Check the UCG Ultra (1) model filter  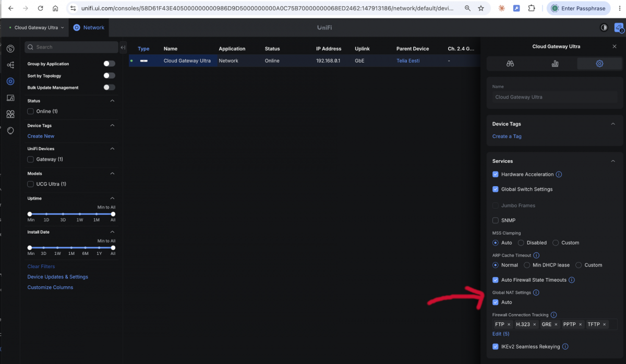point(30,184)
